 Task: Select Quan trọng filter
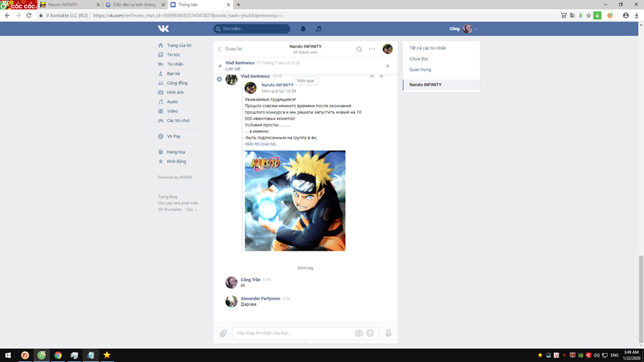pyautogui.click(x=420, y=69)
